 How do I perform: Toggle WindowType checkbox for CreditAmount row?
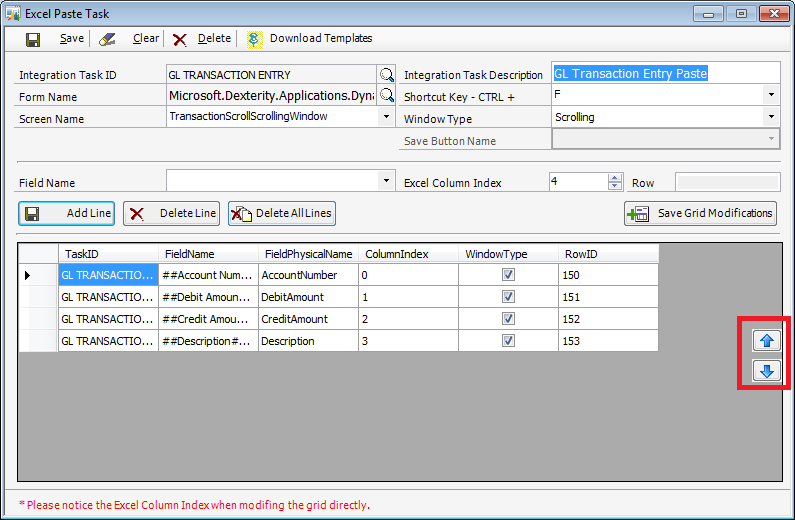click(508, 318)
